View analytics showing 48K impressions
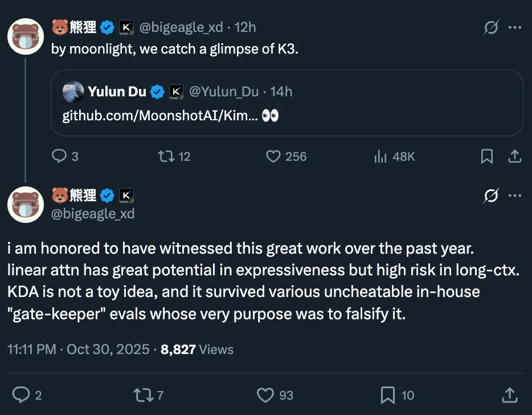The width and height of the screenshot is (532, 415). point(380,156)
